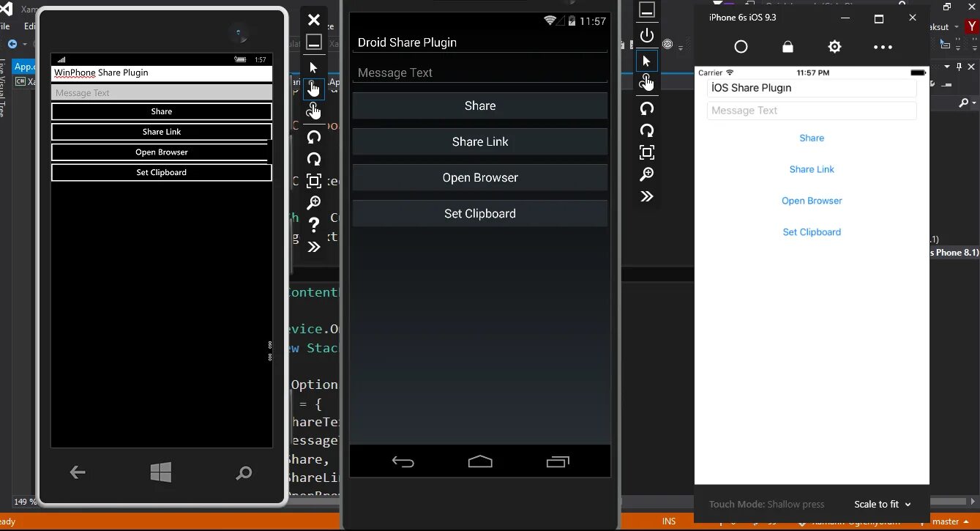The width and height of the screenshot is (980, 531).
Task: Click the red Y account icon in Visual Studio
Action: click(973, 26)
